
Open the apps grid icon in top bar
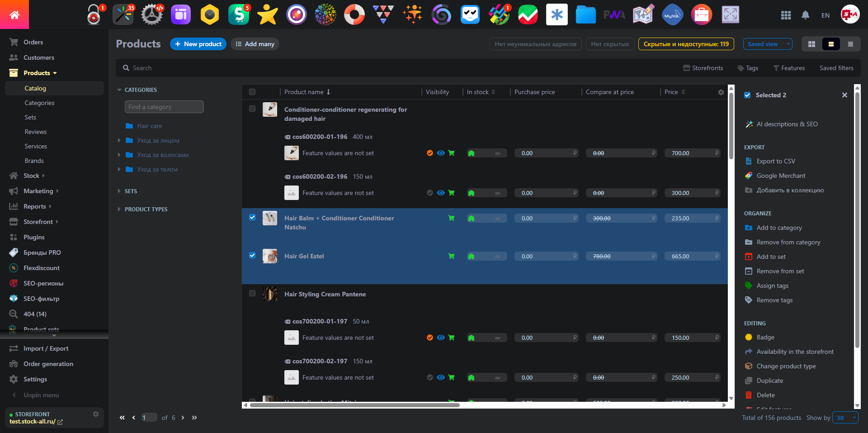click(786, 15)
